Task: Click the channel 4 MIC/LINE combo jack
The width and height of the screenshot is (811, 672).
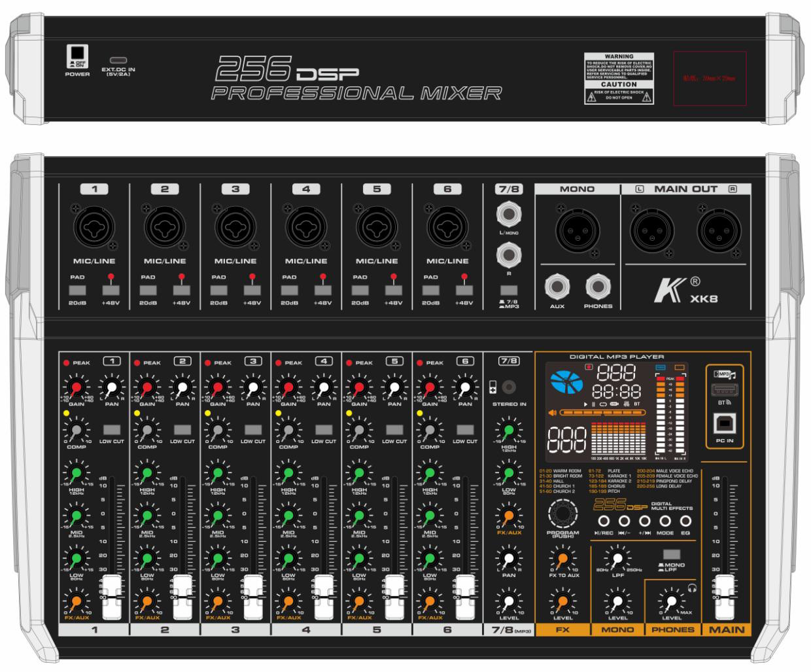Action: click(x=306, y=228)
